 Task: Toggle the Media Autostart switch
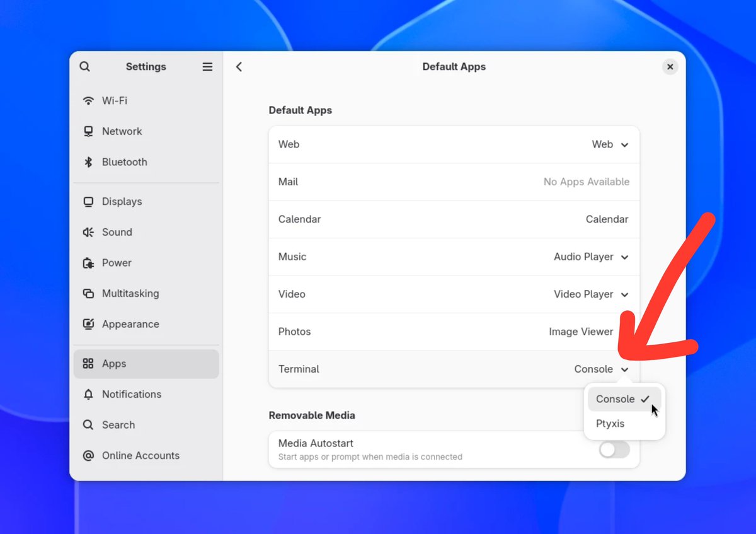[x=614, y=450]
